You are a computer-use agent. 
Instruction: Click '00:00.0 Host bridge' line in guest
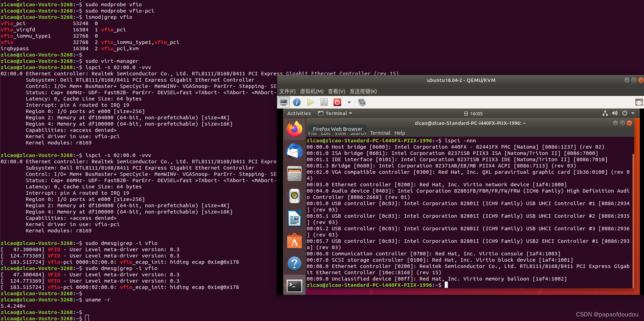point(455,147)
